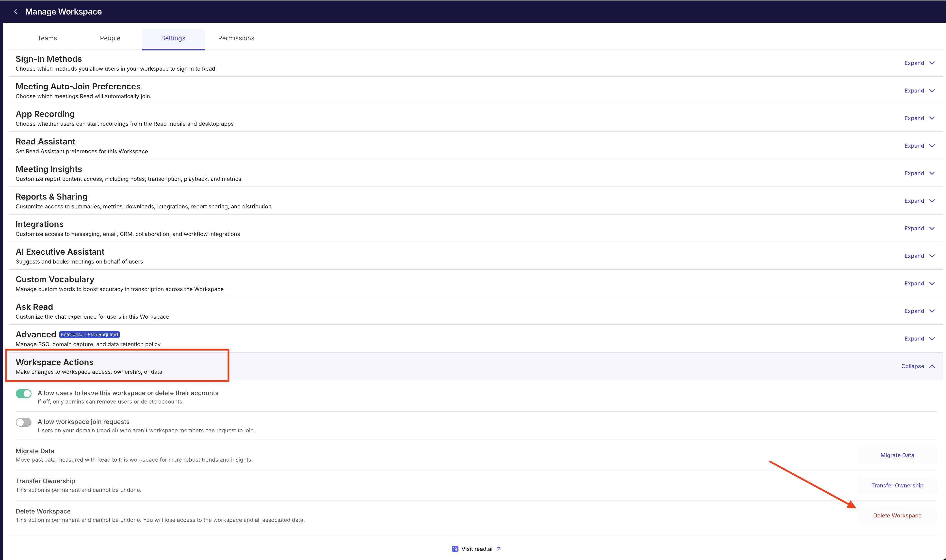Click the Sign-In Methods heading
The image size is (946, 560).
point(49,59)
